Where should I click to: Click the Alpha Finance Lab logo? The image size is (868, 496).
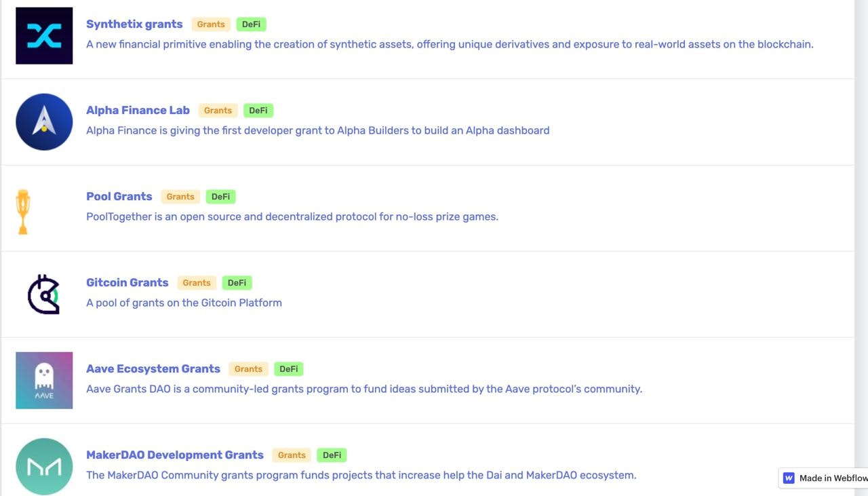tap(44, 122)
